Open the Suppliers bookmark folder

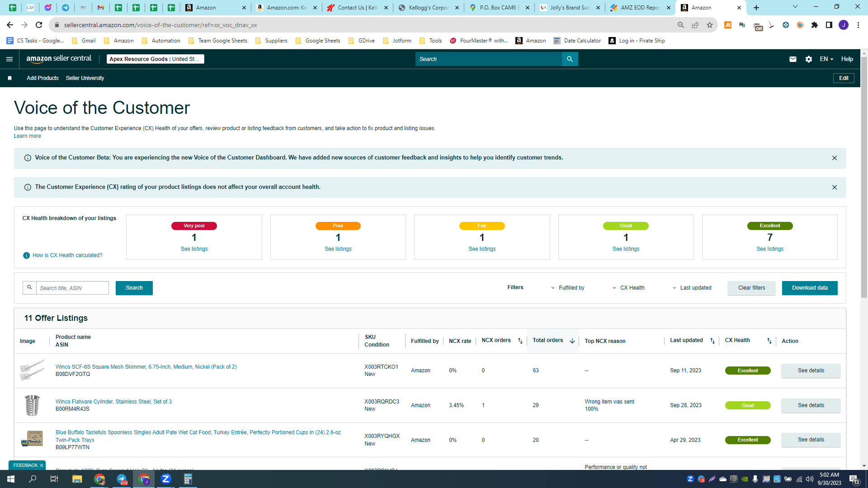point(271,41)
